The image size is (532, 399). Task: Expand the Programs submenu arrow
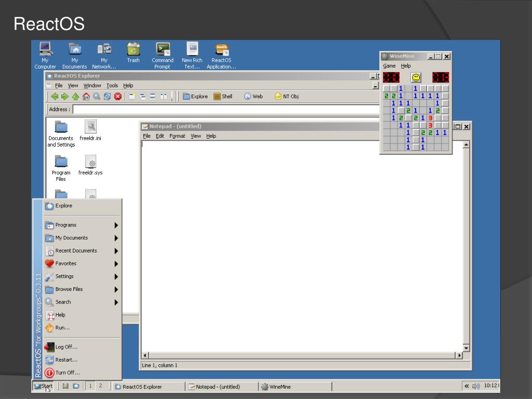click(116, 225)
